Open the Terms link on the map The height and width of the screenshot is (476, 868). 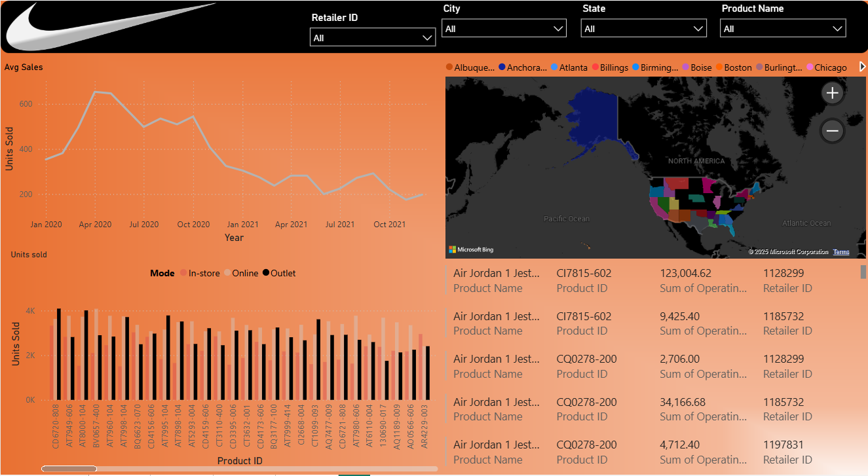(x=841, y=251)
